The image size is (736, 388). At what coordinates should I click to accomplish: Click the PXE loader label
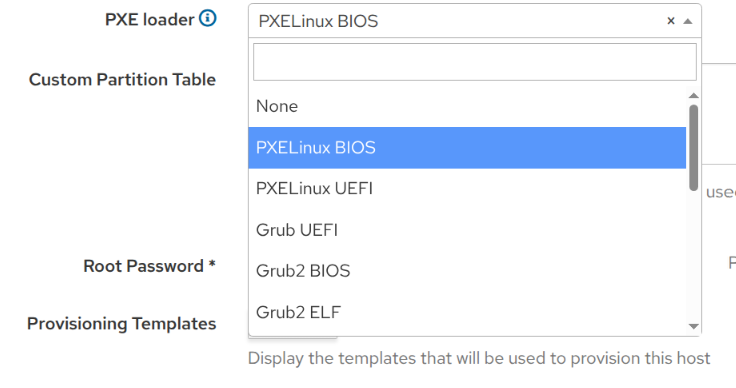pos(149,19)
